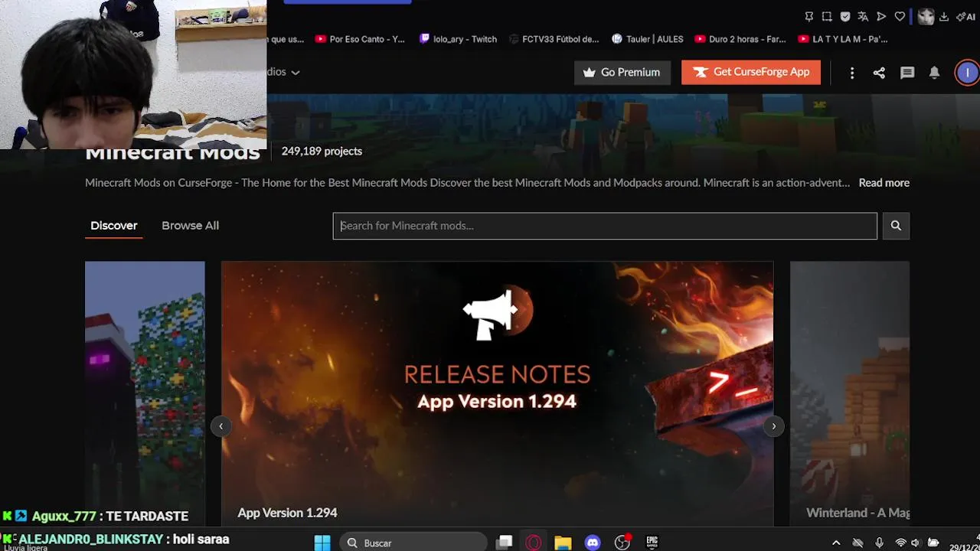This screenshot has height=551, width=980.
Task: Click the Opera browser taskbar icon
Action: (534, 543)
